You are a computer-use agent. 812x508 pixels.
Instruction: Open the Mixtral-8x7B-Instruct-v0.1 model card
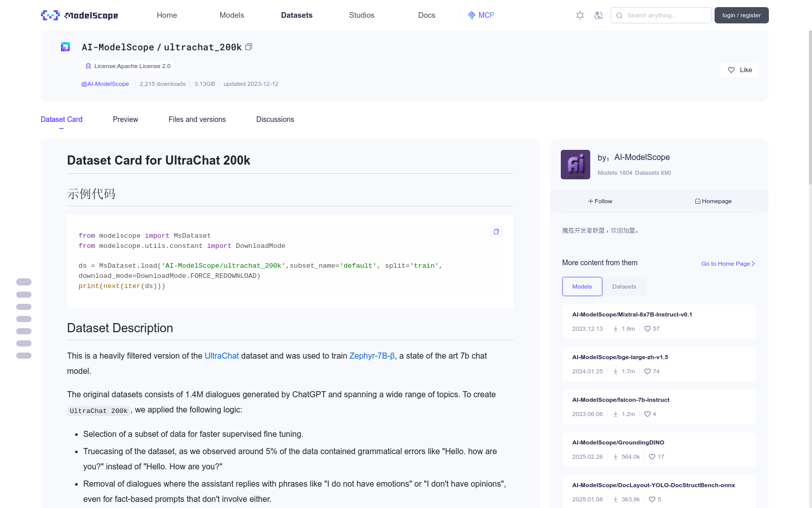coord(632,314)
